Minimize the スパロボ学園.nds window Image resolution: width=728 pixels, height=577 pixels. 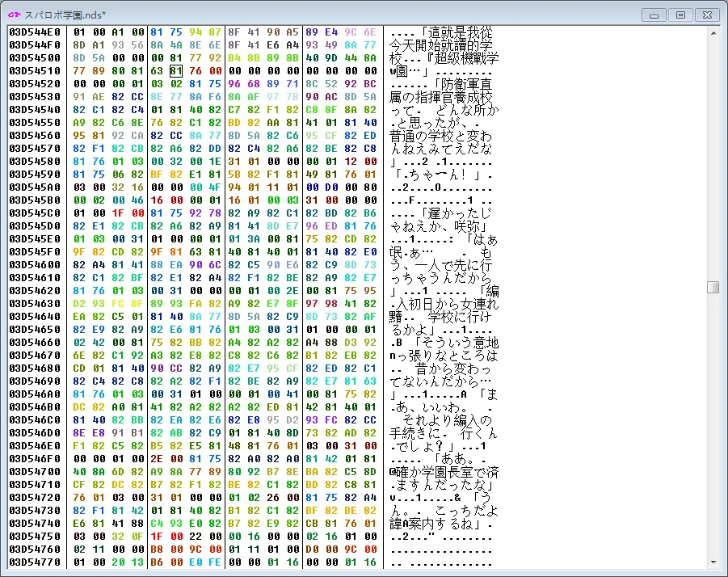654,15
